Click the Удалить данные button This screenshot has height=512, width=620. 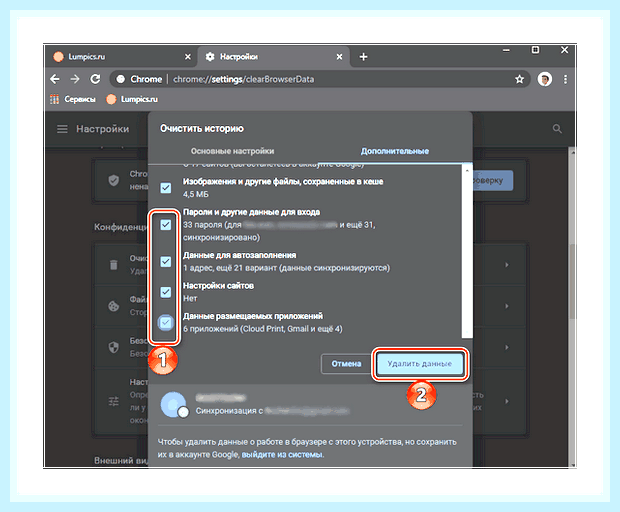click(420, 364)
